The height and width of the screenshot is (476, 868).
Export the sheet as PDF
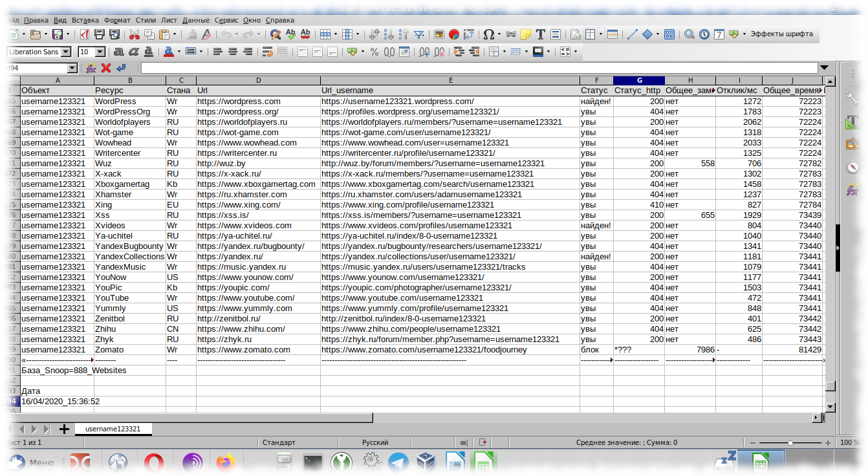coord(84,34)
